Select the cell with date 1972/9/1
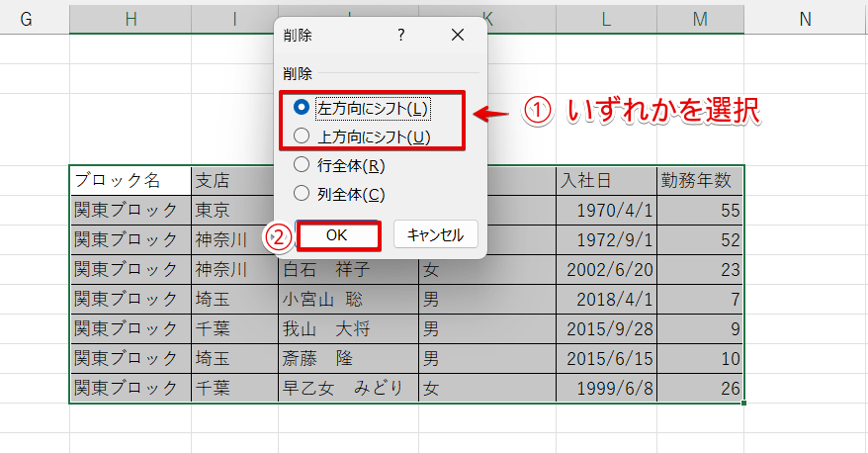Viewport: 868px width, 453px height. 606,239
